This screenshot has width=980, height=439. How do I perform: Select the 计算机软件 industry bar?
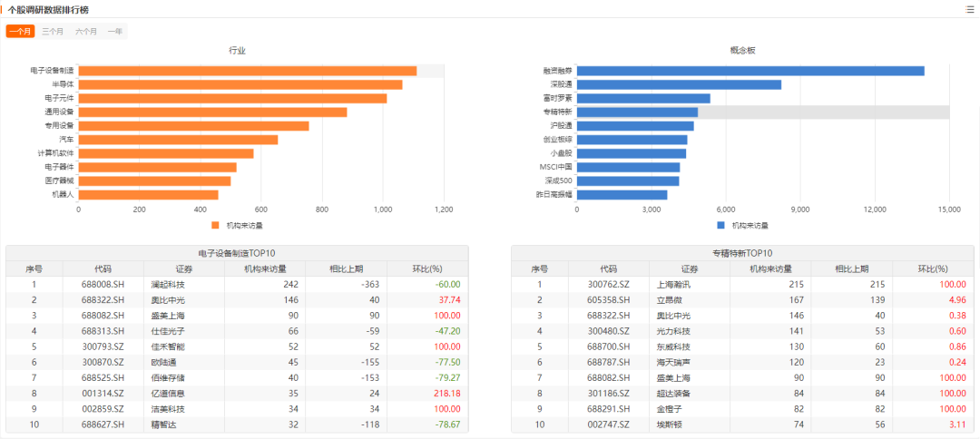(166, 153)
